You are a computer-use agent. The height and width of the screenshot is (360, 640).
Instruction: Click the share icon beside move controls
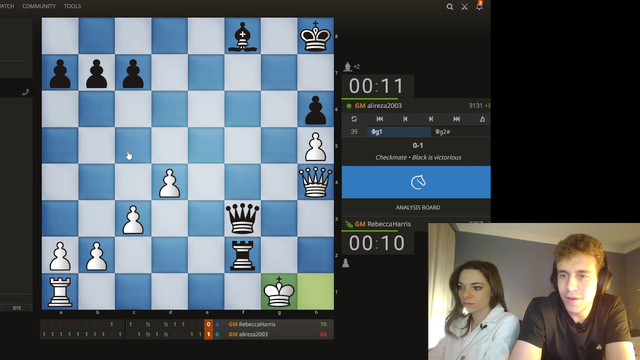482,119
